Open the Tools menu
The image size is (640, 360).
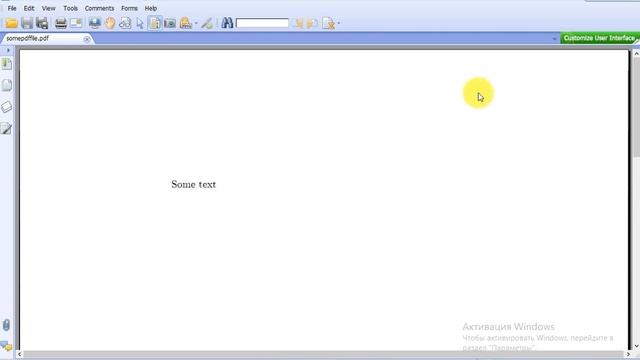[70, 8]
